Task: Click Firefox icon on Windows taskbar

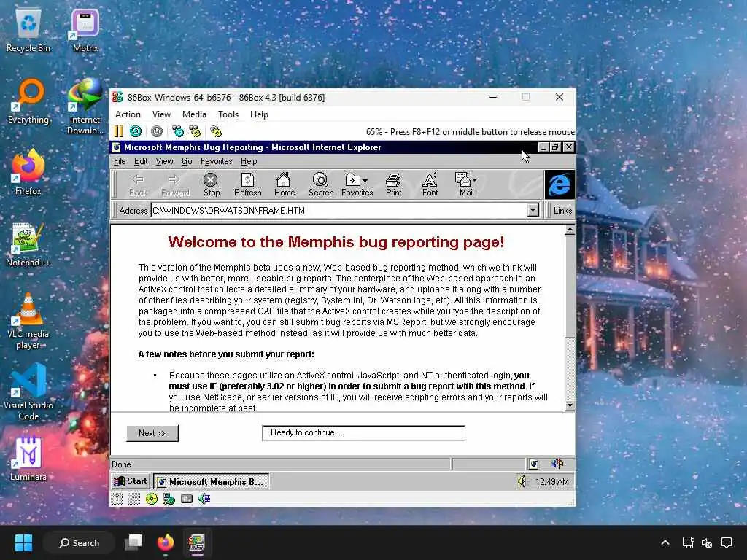Action: [x=166, y=542]
